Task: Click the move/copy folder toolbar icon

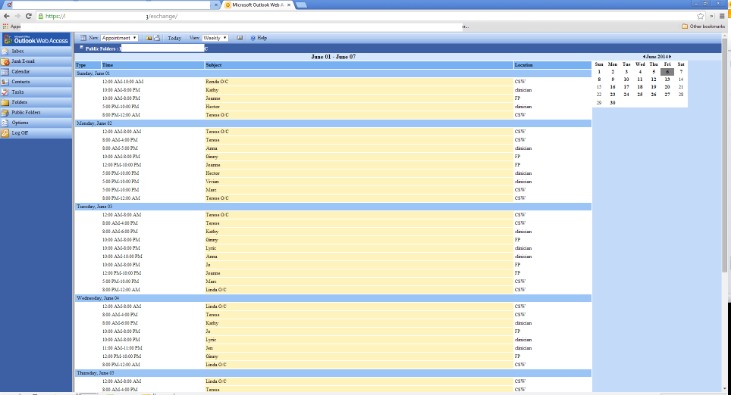Action: coord(149,38)
